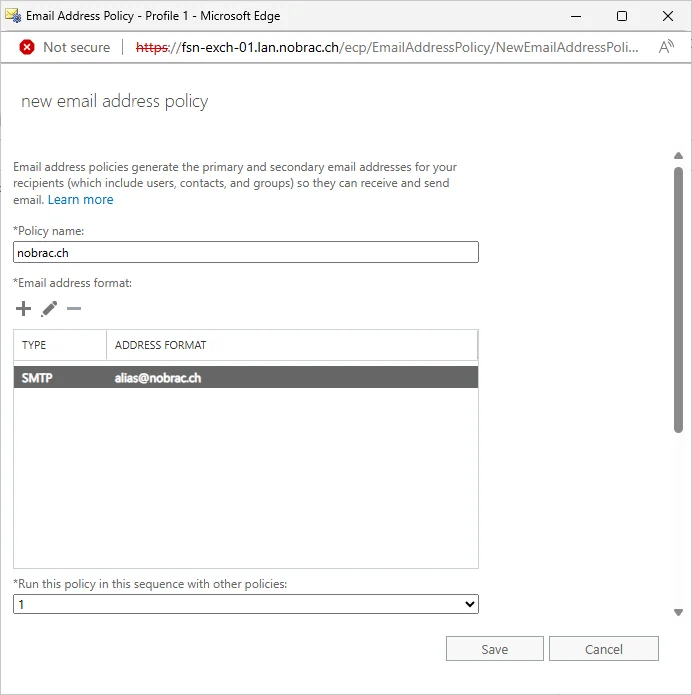Click scrollbar down arrow
692x695 pixels.
click(x=678, y=613)
